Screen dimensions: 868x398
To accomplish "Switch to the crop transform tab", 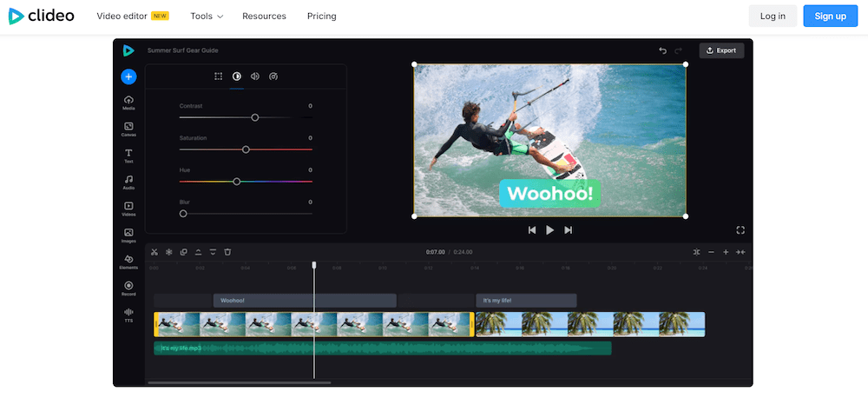I will [218, 76].
